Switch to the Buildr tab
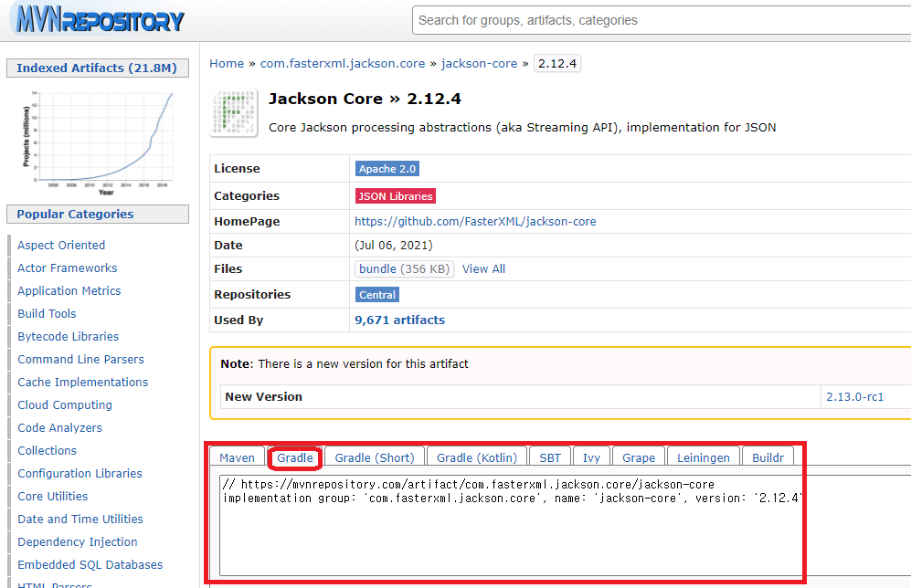This screenshot has width=911, height=588. click(x=768, y=457)
